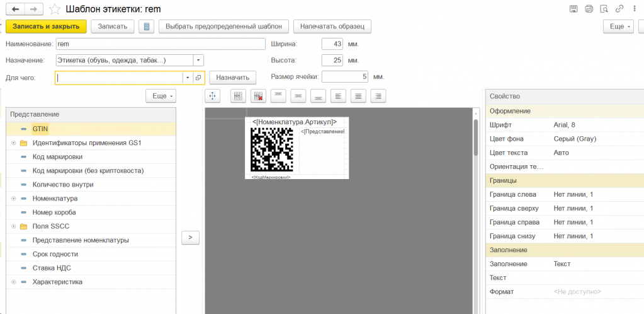644x314 pixels.
Task: Align text left
Action: (x=339, y=96)
